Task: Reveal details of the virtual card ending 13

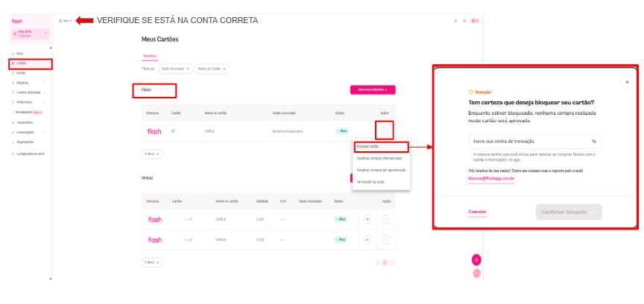Action: click(x=367, y=239)
